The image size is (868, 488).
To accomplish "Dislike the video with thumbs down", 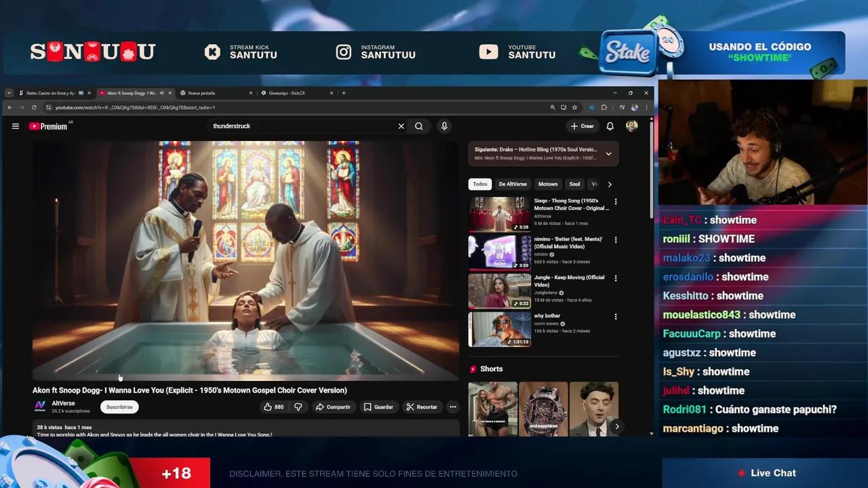I will 298,407.
